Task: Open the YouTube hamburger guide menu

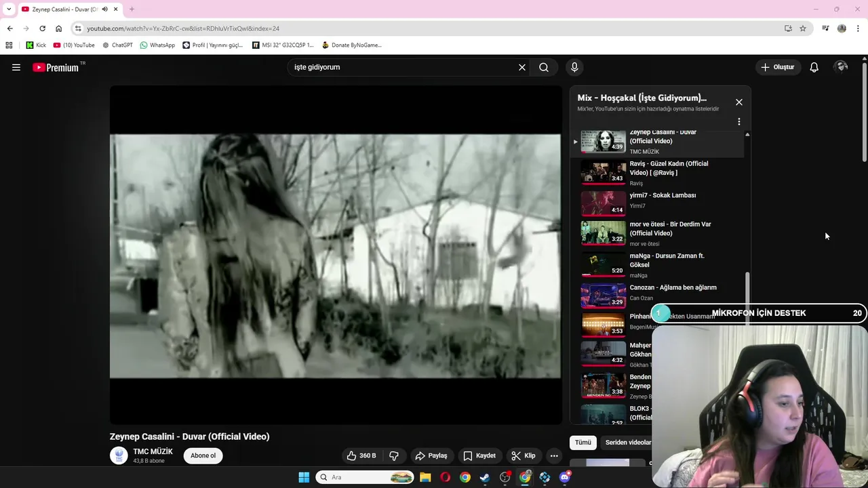Action: [16, 67]
